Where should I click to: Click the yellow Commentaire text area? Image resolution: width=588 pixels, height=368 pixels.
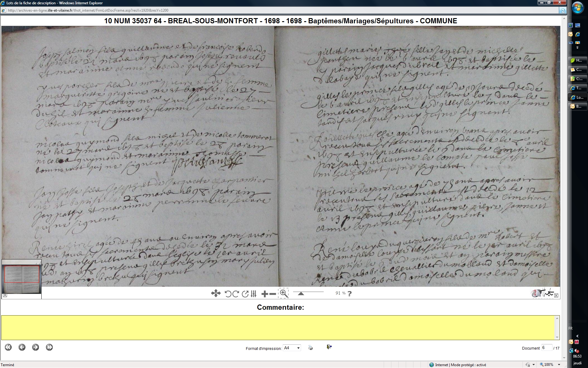278,328
